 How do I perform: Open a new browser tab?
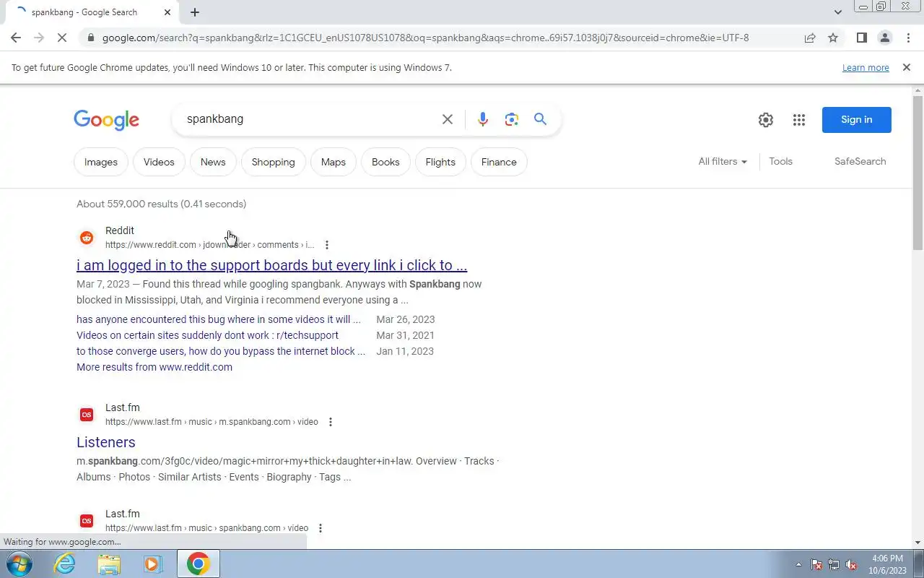click(195, 12)
